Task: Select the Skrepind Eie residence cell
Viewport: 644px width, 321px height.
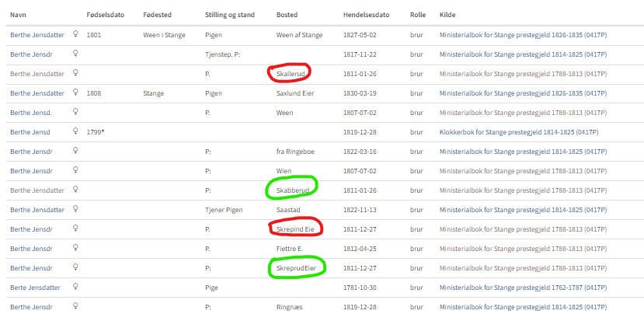Action: 295,229
